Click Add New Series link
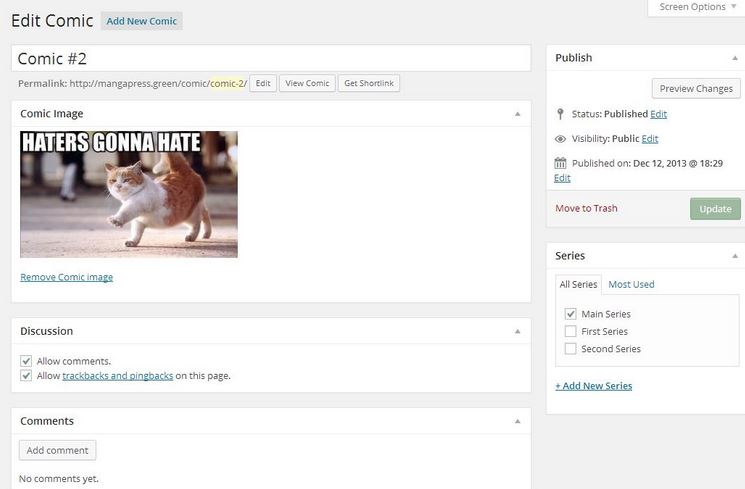The image size is (745, 489). pos(594,386)
